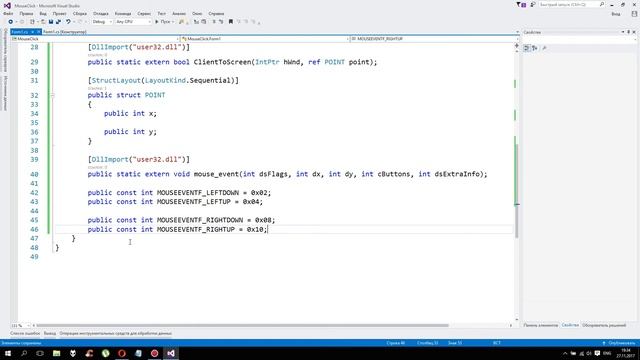Screen dimensions: 640x360
Task: Collapse the POINT struct outlining region
Action: point(52,95)
